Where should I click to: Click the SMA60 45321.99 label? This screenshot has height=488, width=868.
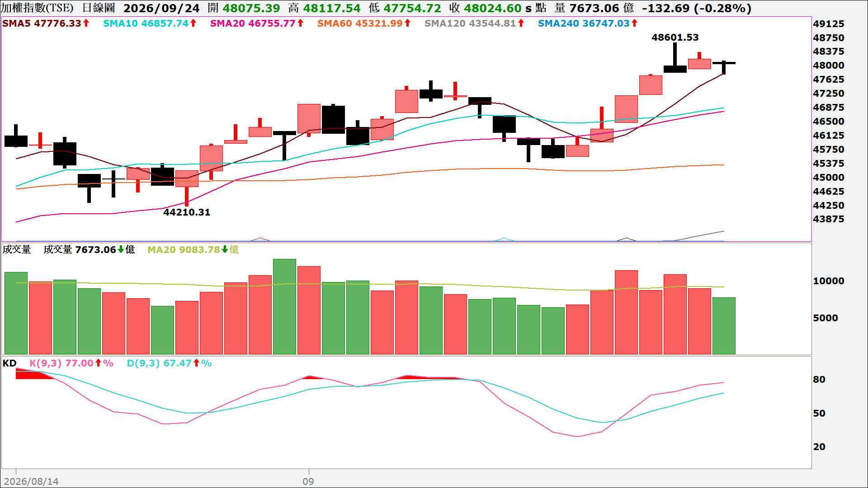tap(364, 23)
